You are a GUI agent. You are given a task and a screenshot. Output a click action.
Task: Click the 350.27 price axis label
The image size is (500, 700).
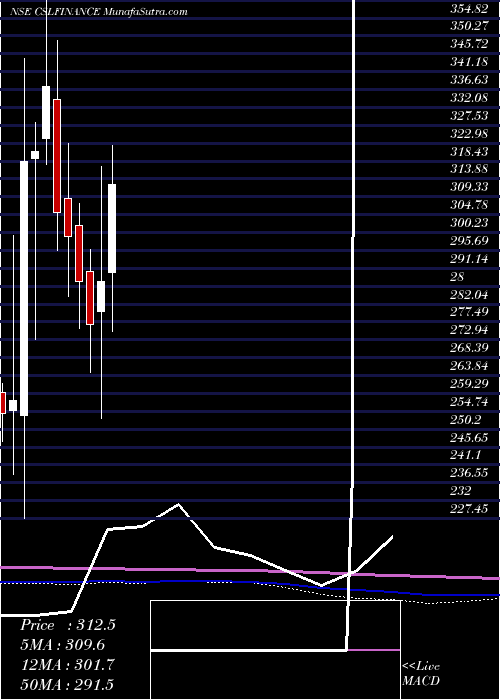click(x=469, y=26)
